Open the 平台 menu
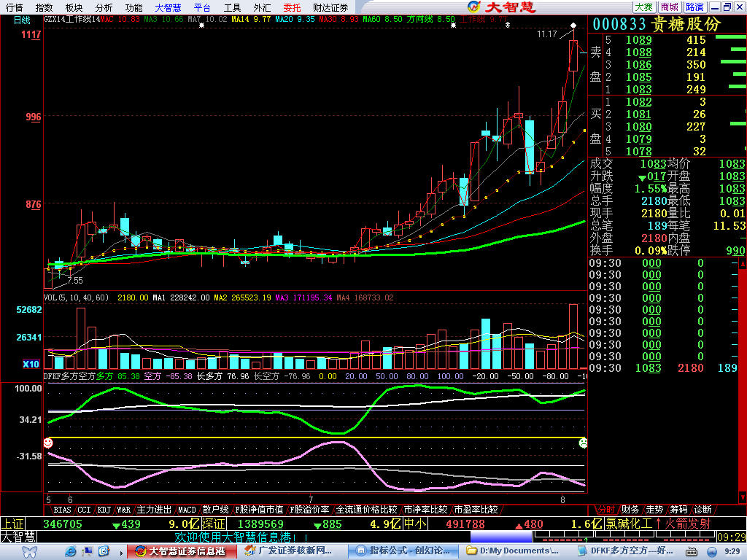This screenshot has height=560, width=747. pyautogui.click(x=202, y=7)
